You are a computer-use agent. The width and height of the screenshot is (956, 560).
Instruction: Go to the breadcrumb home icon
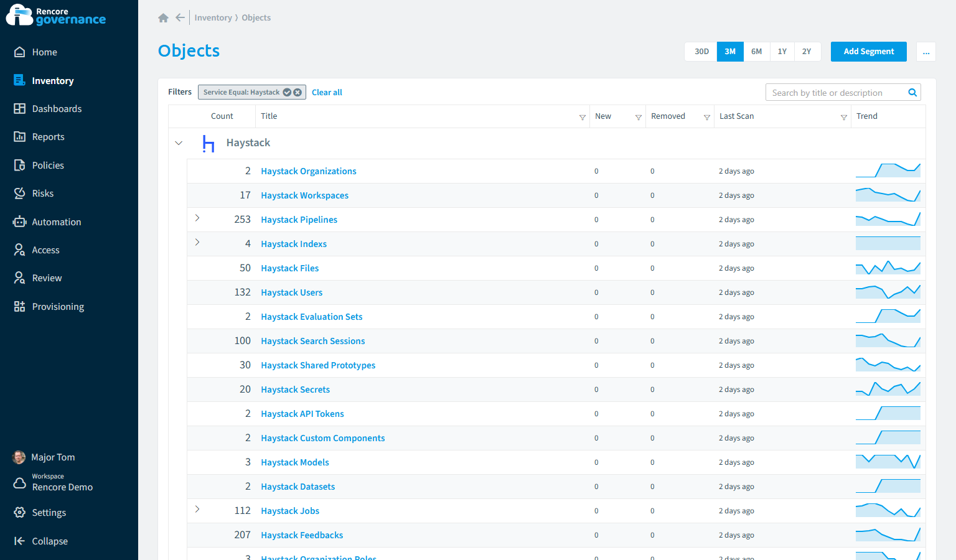pyautogui.click(x=164, y=18)
